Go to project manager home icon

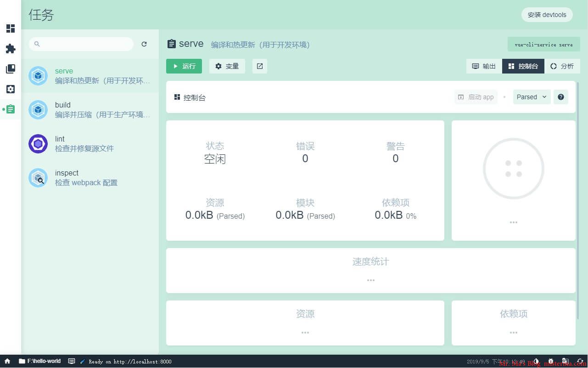point(7,361)
